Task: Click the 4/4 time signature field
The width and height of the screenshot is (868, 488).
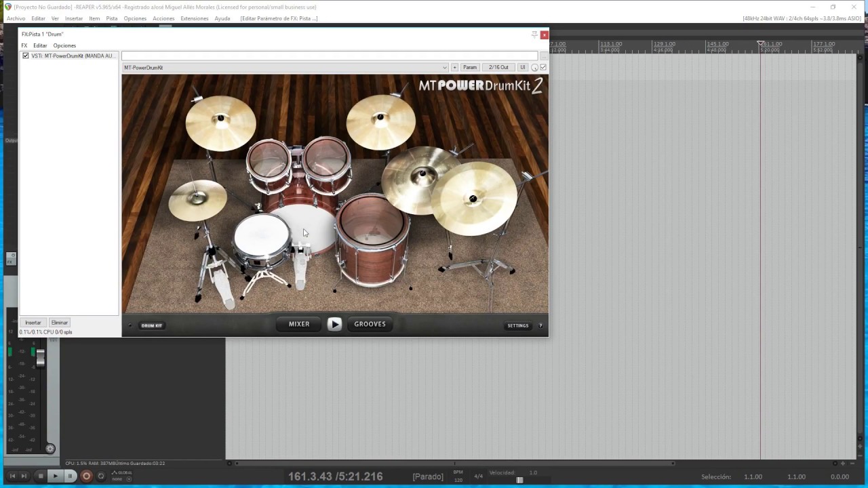Action: pos(479,476)
